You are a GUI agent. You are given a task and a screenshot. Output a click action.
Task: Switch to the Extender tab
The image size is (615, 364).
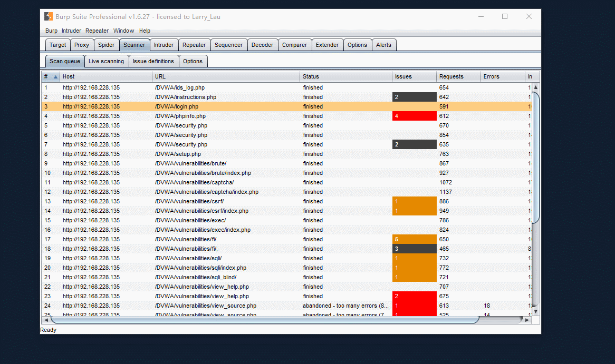coord(327,45)
